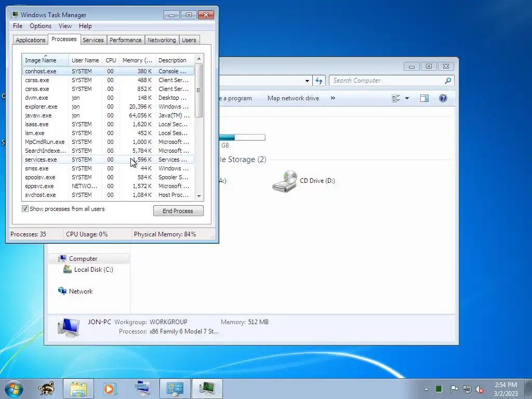
Task: Click Map network drive
Action: [293, 98]
